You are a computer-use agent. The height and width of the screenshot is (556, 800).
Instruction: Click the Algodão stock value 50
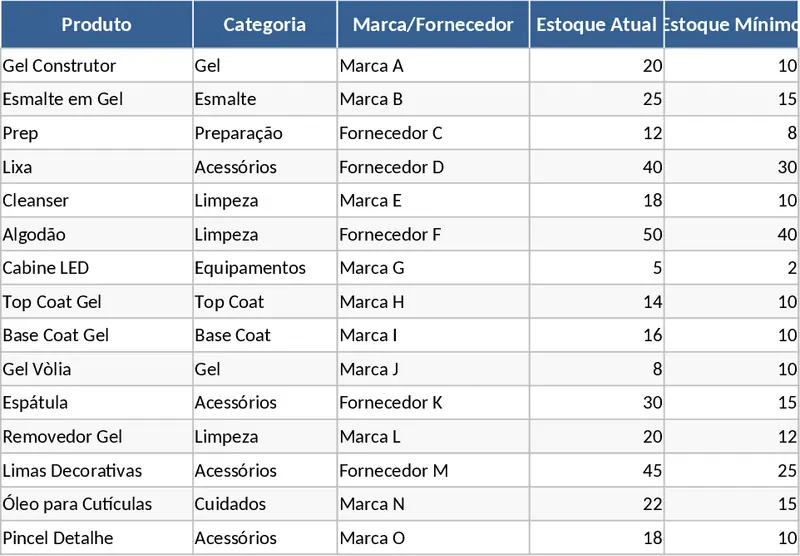pyautogui.click(x=597, y=235)
